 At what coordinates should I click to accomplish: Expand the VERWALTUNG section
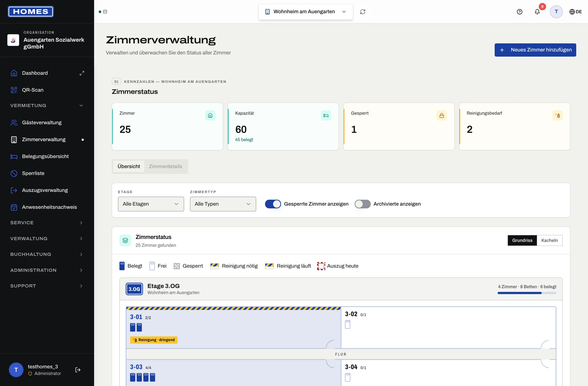tap(47, 238)
